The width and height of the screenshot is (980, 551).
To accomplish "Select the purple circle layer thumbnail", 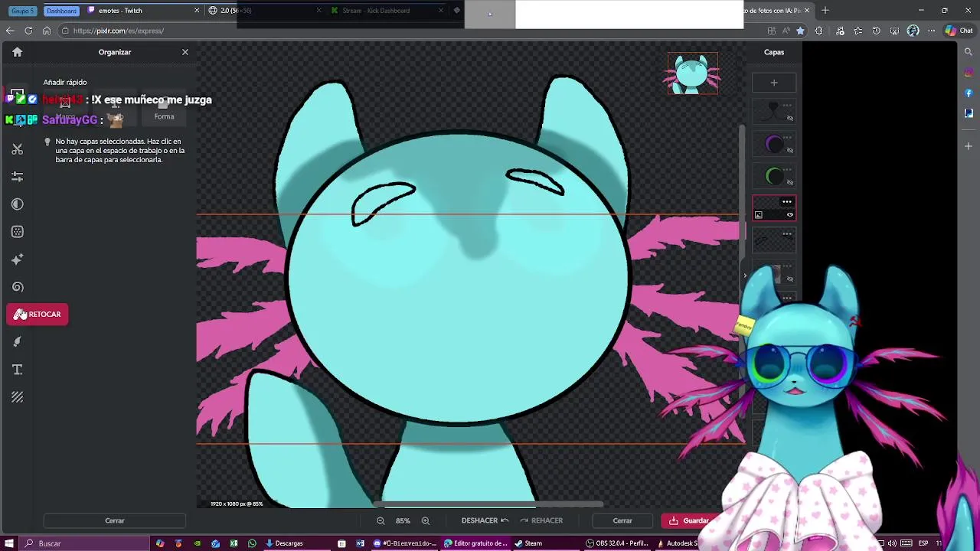I will point(773,144).
